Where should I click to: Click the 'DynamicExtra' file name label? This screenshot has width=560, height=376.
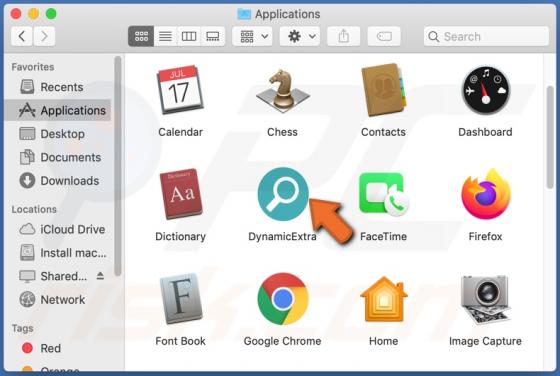[x=282, y=236]
